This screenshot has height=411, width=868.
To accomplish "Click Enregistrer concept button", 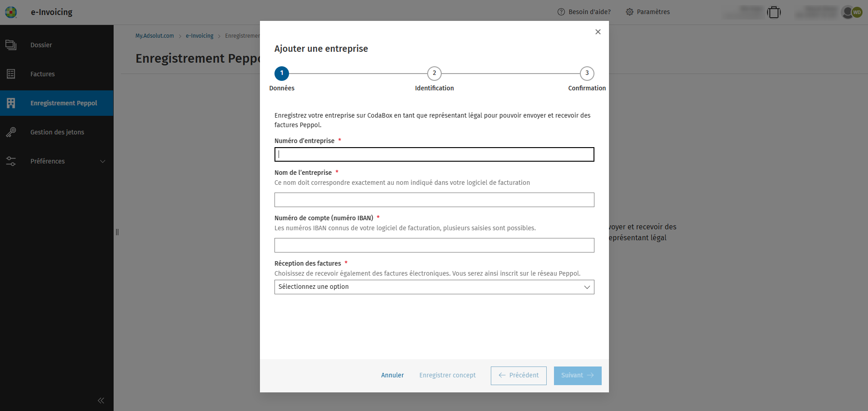I will click(x=448, y=376).
